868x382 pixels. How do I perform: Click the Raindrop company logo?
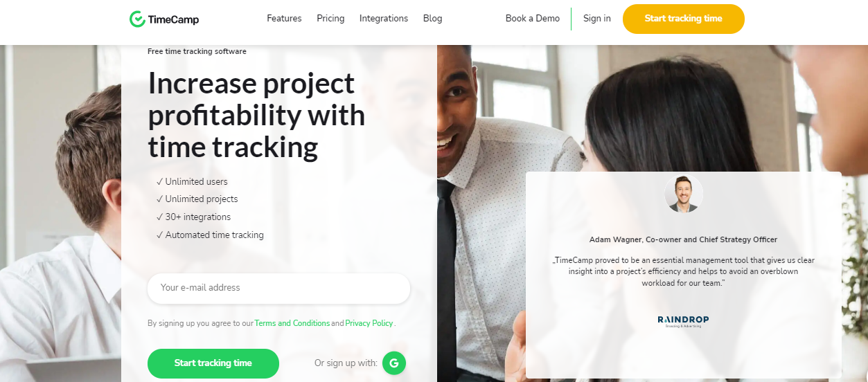pos(683,321)
